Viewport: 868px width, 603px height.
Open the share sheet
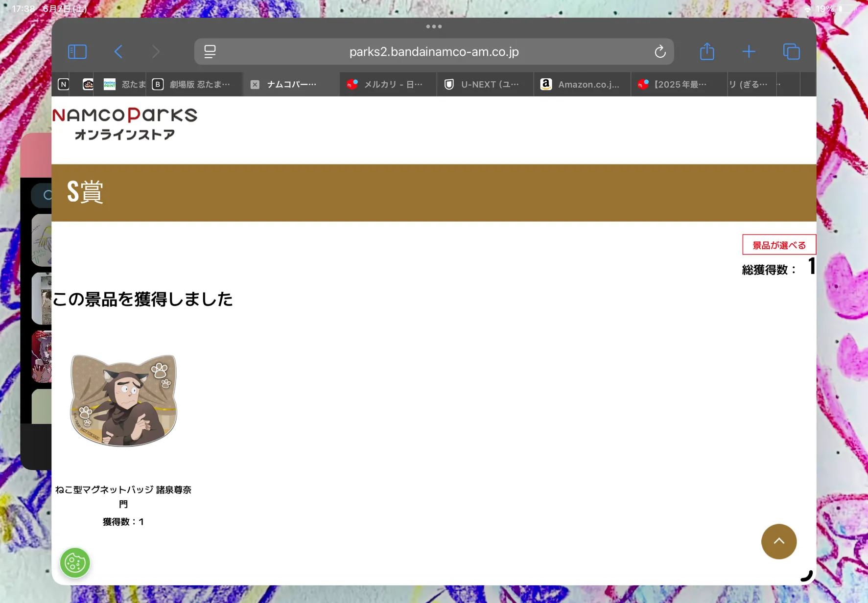tap(707, 51)
